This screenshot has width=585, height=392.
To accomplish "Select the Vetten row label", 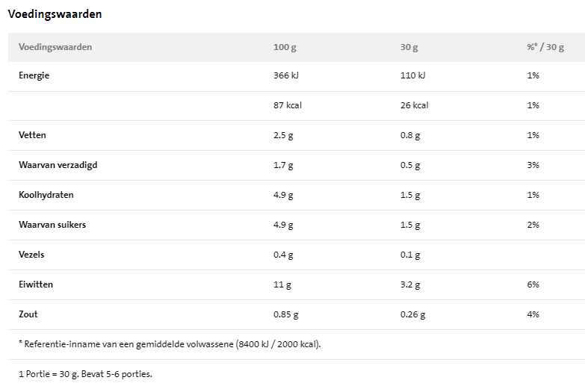I will (32, 135).
